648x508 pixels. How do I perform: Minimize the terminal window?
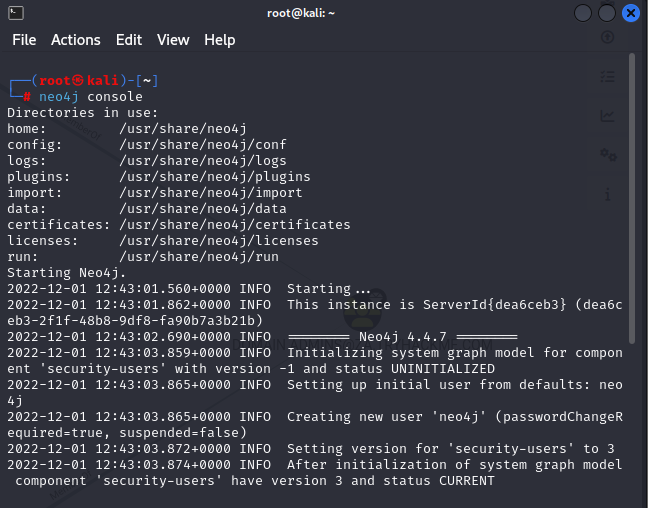(x=584, y=13)
